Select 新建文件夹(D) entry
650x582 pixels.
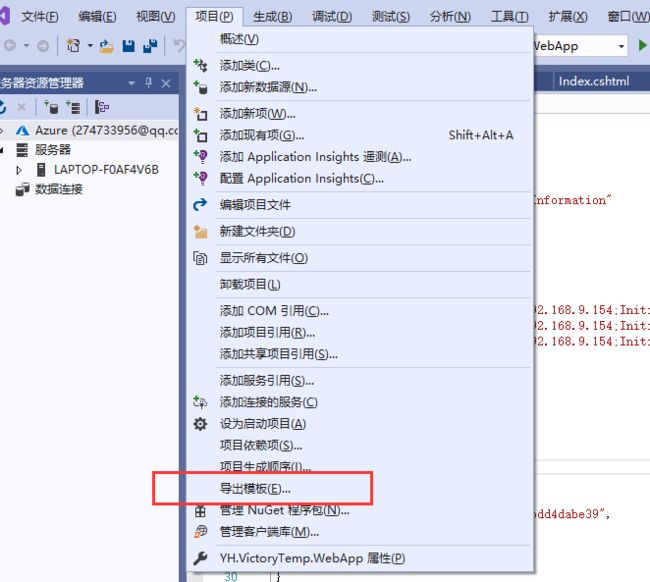pos(360,231)
